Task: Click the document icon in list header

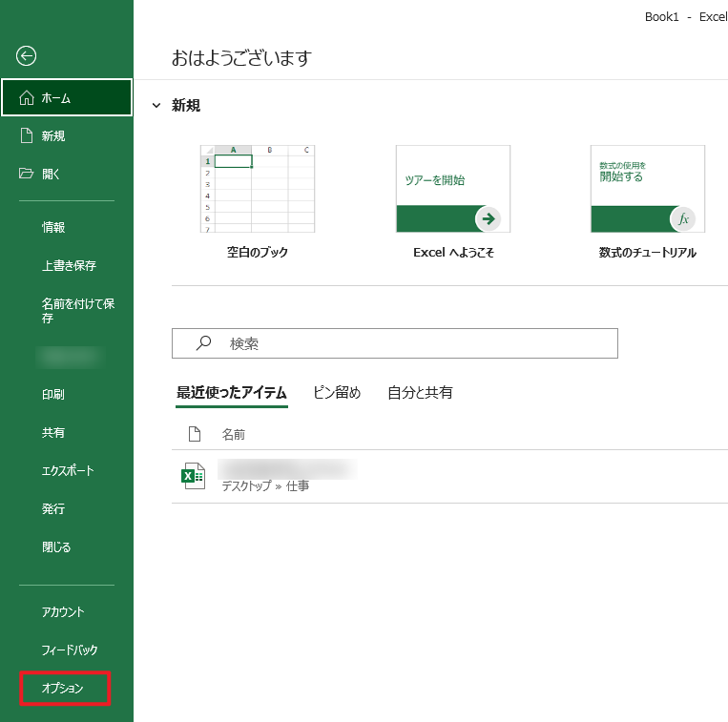Action: 195,434
